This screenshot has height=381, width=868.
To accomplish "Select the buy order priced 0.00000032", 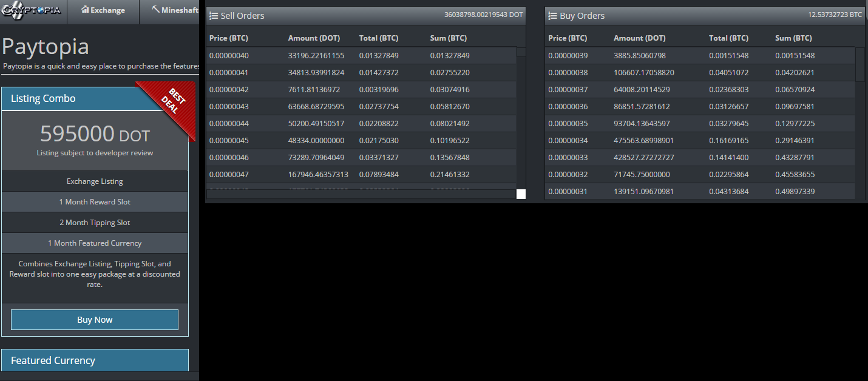I will coord(700,175).
